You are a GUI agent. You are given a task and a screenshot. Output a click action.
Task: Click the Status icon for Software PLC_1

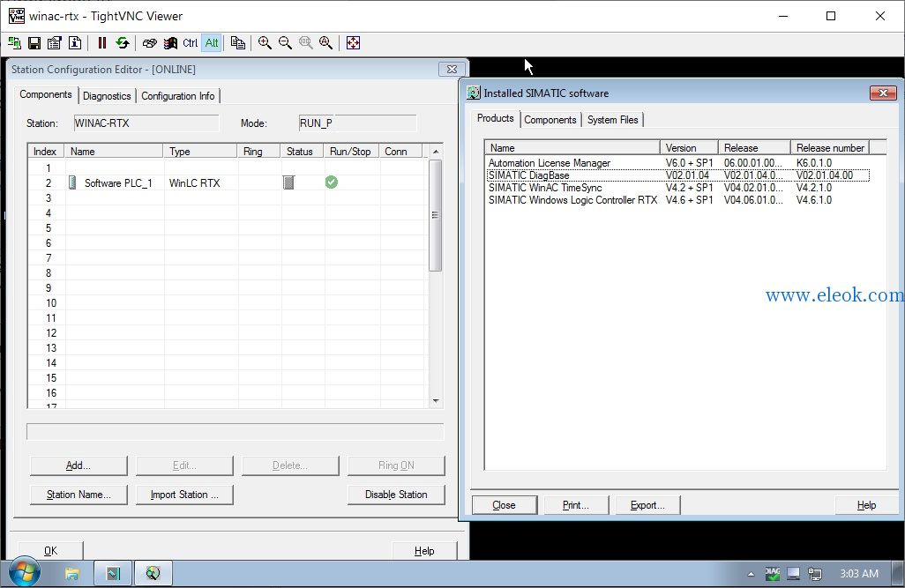[x=288, y=182]
